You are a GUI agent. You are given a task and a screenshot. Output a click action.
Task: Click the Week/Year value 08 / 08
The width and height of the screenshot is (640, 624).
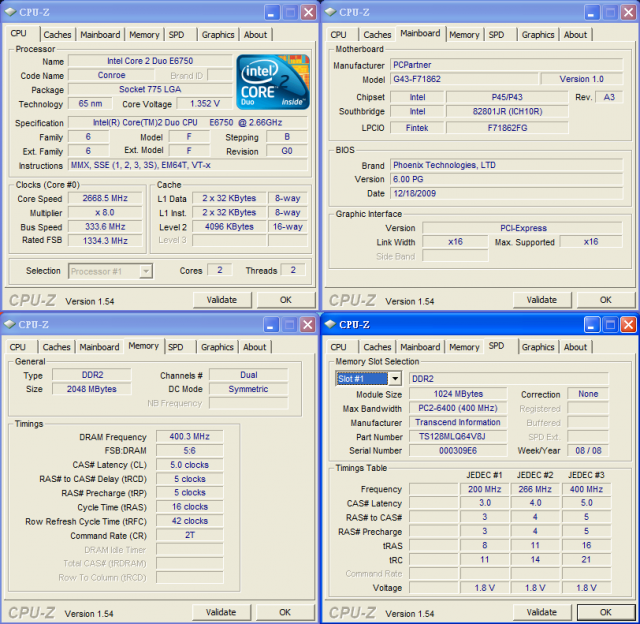588,451
